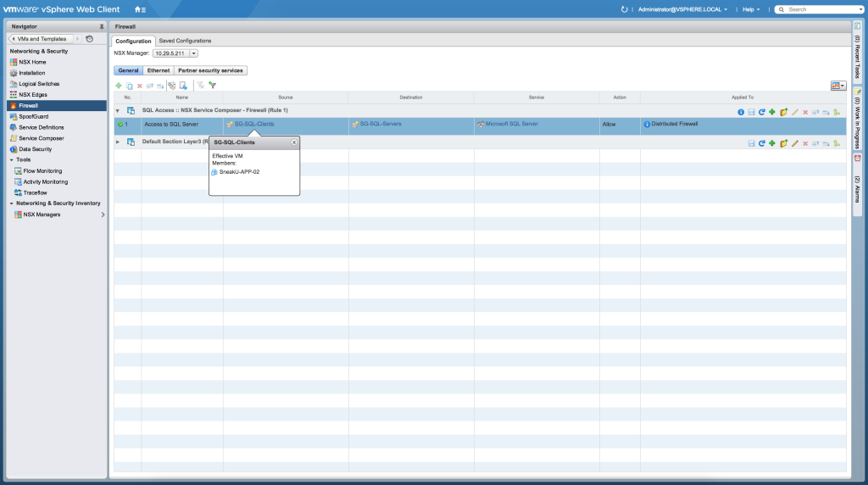
Task: Click add section folder icon in Default Section row
Action: [x=783, y=143]
